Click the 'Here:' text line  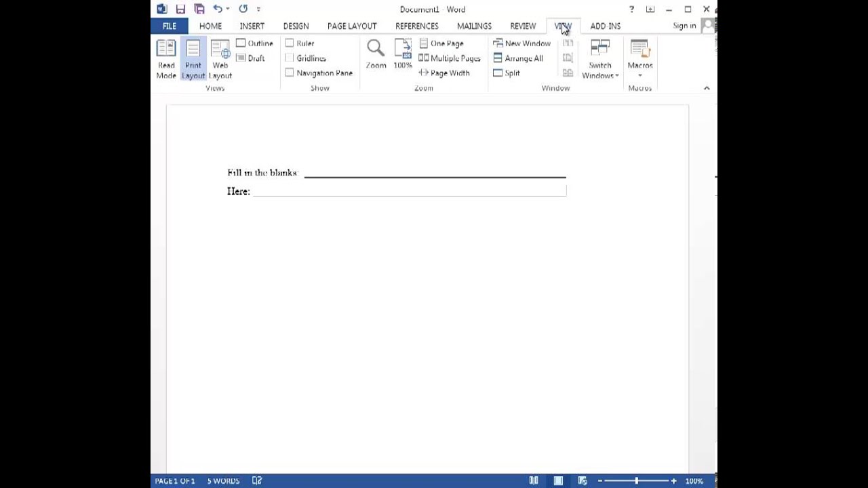click(x=239, y=191)
